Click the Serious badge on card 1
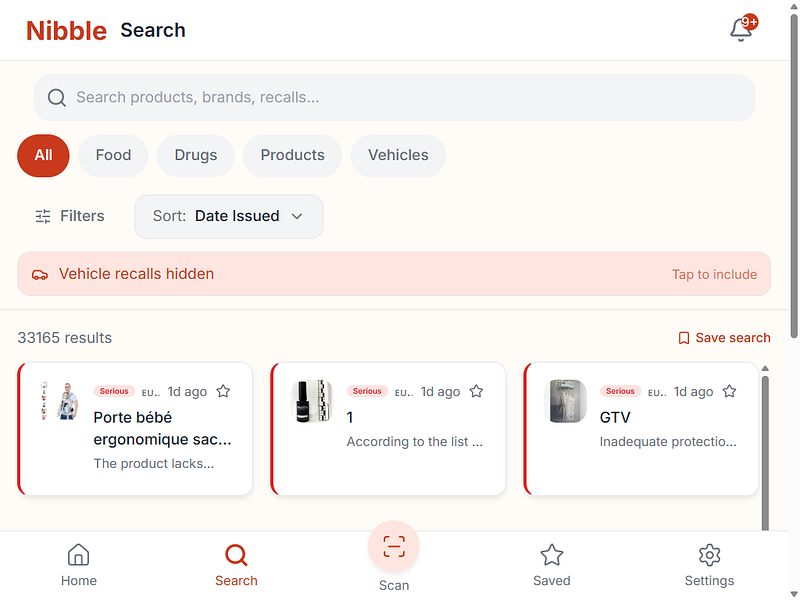The height and width of the screenshot is (600, 800). (x=367, y=391)
